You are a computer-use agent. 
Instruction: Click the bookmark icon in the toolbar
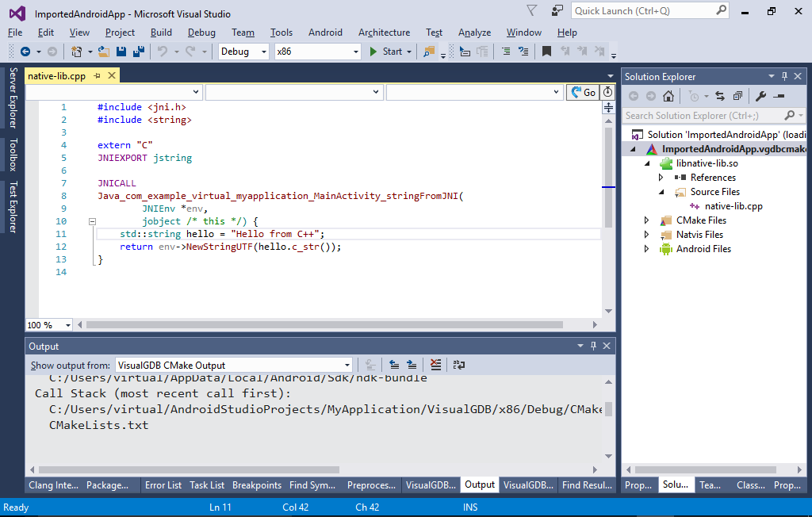546,52
